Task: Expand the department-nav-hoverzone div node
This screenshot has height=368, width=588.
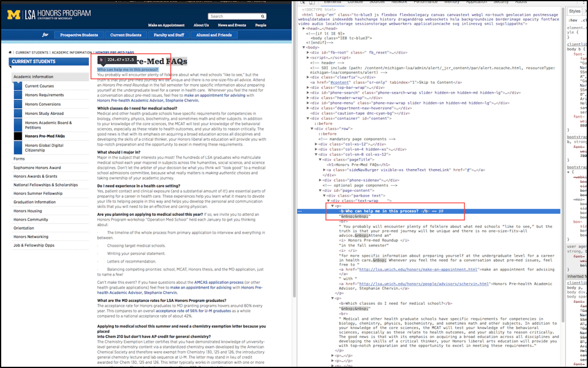Action: click(x=308, y=108)
